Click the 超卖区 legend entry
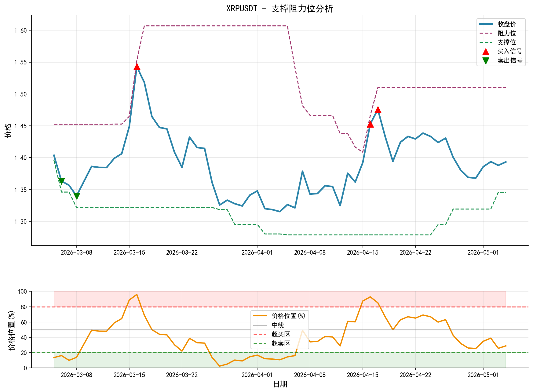 (272, 343)
